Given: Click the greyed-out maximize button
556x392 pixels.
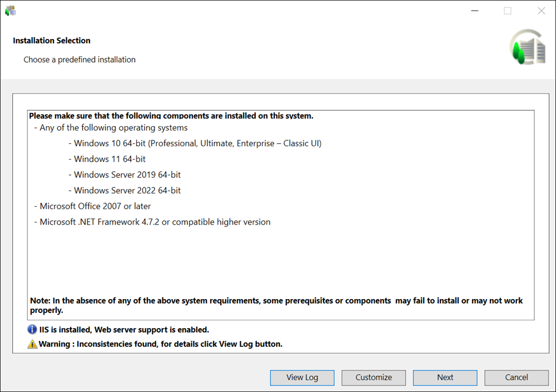Looking at the screenshot, I should click(508, 11).
